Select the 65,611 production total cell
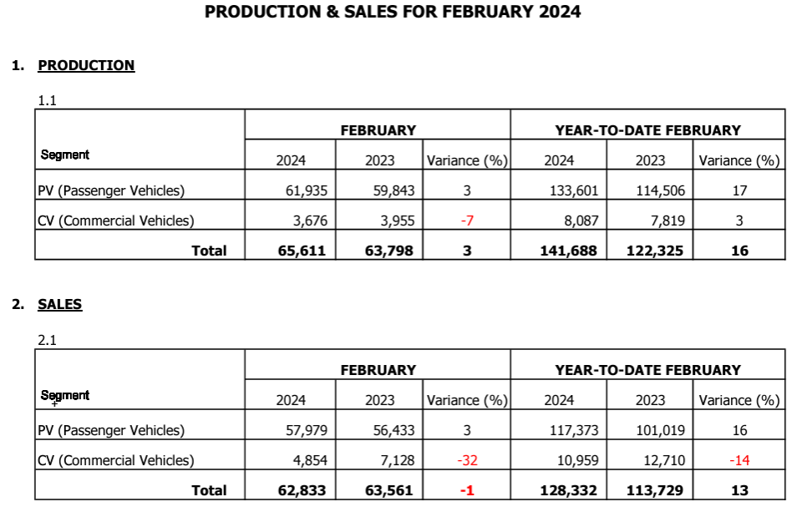This screenshot has width=812, height=512. coord(302,250)
